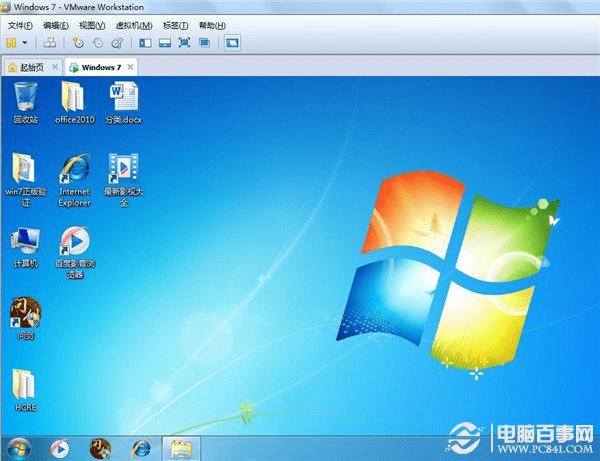
Task: Switch to Unity mode icon
Action: [205, 42]
